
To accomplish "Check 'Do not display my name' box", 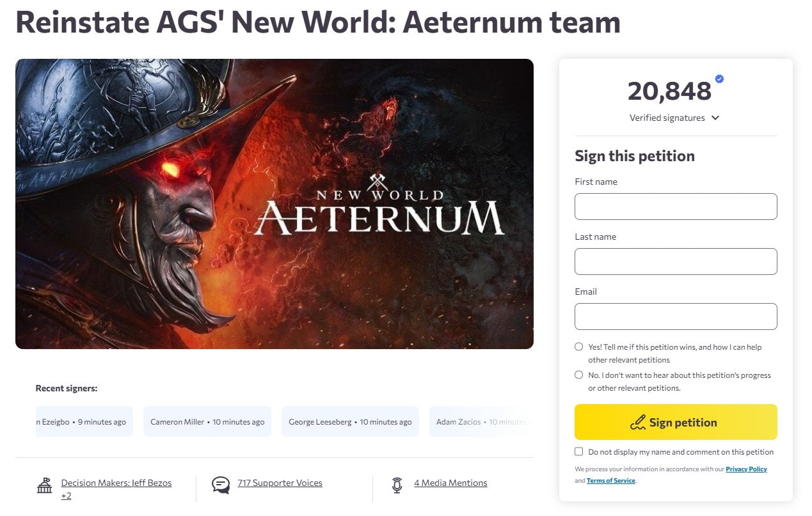I will point(579,451).
